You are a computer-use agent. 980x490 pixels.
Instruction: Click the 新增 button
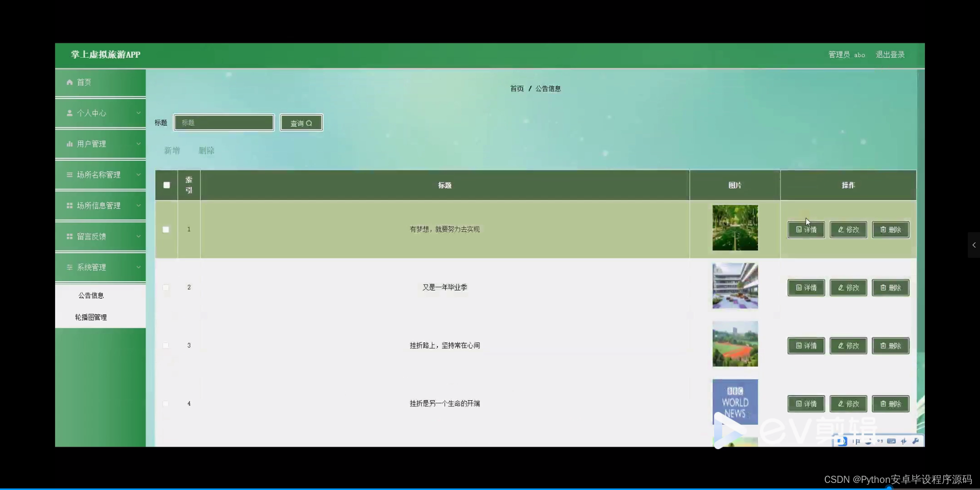click(x=171, y=150)
